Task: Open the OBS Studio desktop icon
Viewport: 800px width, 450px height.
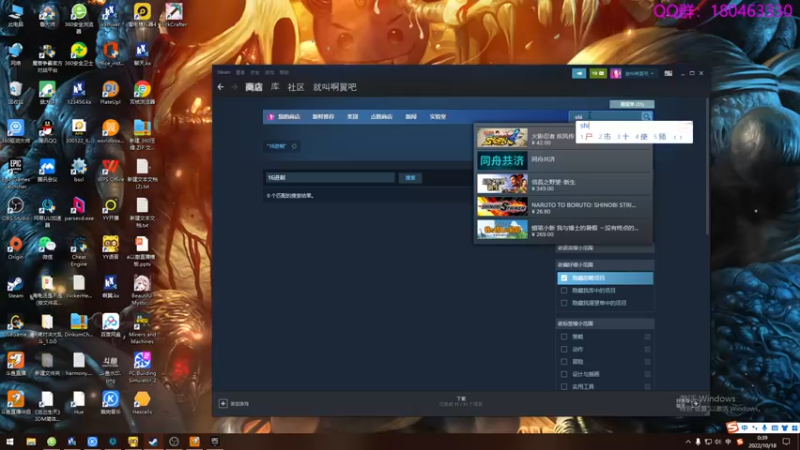Action: click(x=15, y=209)
